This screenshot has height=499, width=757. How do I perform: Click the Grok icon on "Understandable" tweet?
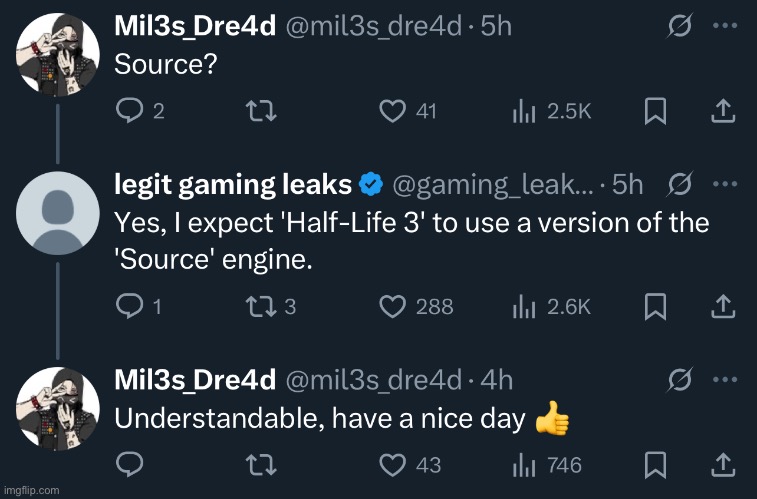click(680, 379)
